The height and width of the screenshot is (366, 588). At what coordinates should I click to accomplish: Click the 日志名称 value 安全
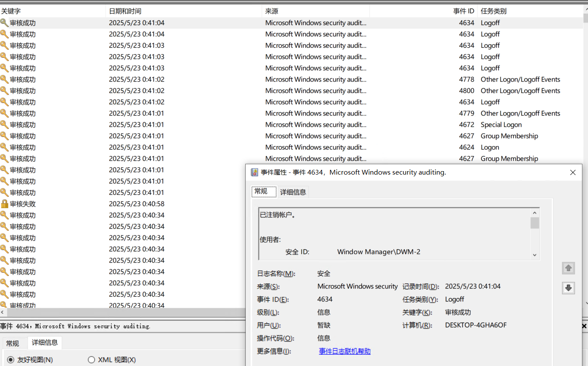[x=324, y=273]
